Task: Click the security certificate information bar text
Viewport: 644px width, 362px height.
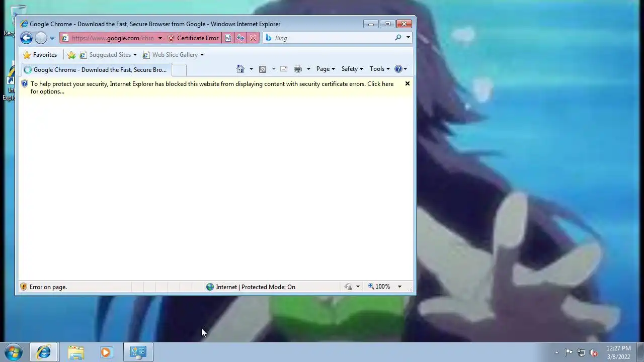Action: point(212,87)
